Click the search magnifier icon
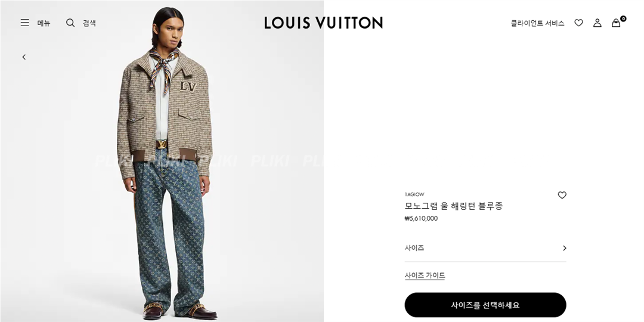The image size is (644, 322). point(70,23)
